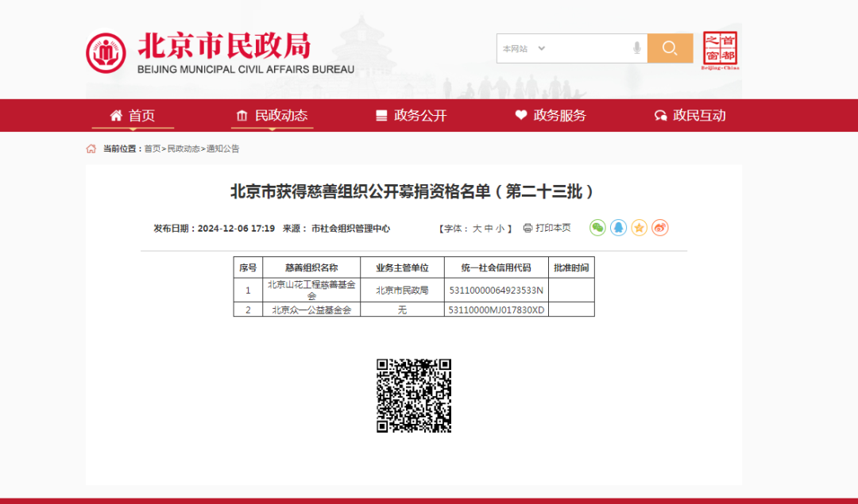
Task: Set font size to 小
Action: pos(500,229)
